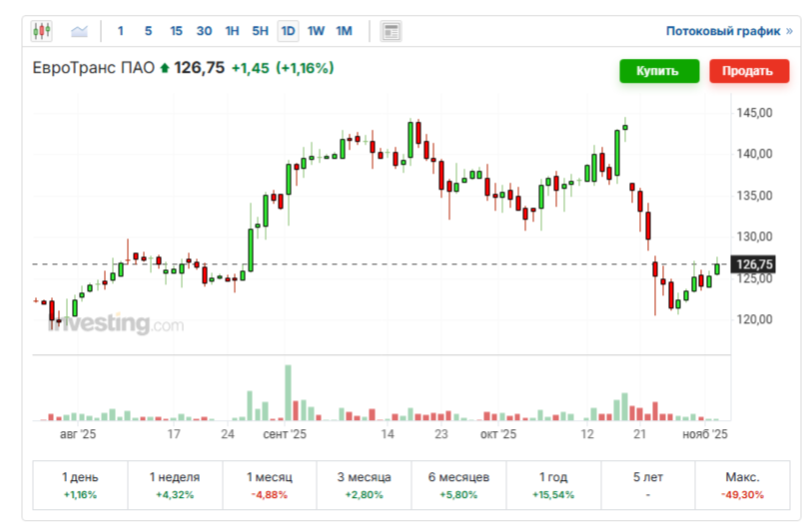Select the 3 месяца period

[x=365, y=485]
